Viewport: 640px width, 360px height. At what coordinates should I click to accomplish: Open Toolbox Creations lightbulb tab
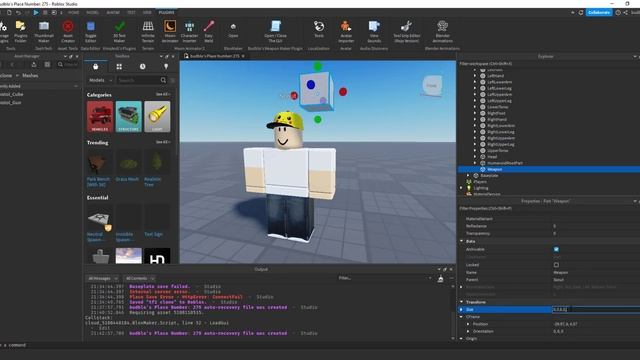pos(166,67)
